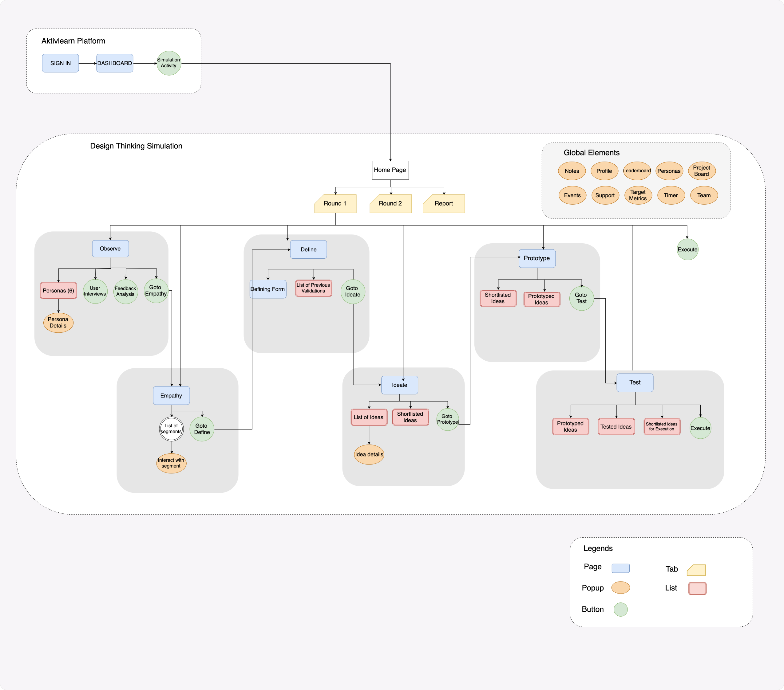Click the Project Board oval
This screenshot has height=690, width=784.
point(702,171)
